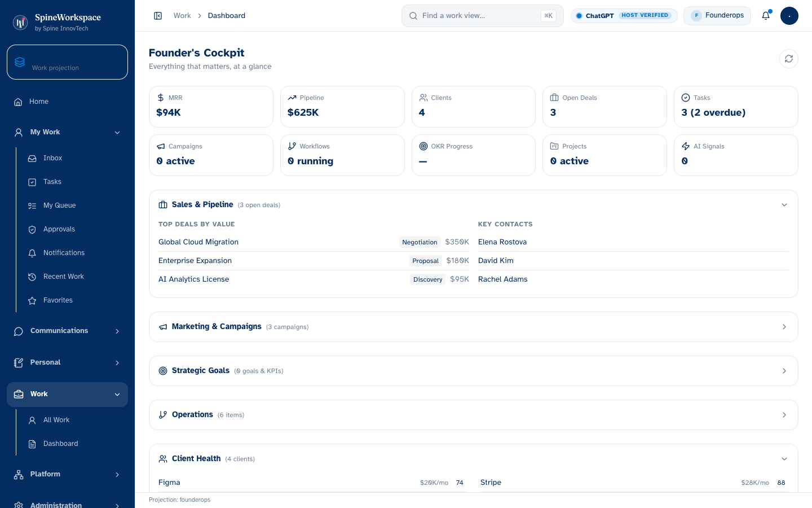Click the MRR $94K card
The height and width of the screenshot is (508, 812).
pos(211,107)
